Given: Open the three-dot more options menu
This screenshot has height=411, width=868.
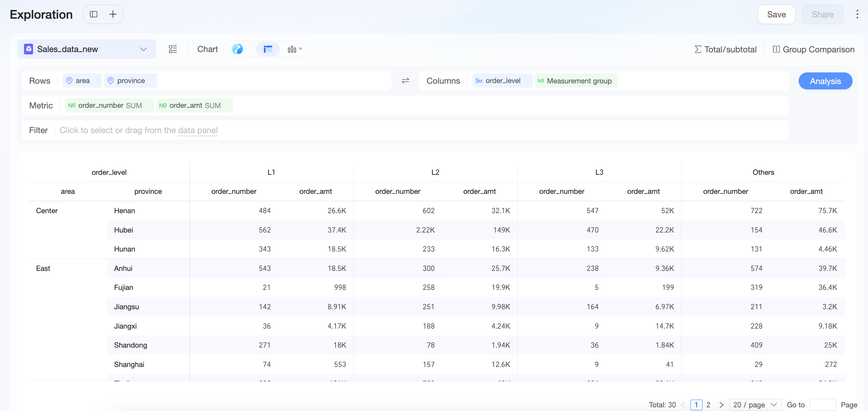Looking at the screenshot, I should [x=857, y=14].
